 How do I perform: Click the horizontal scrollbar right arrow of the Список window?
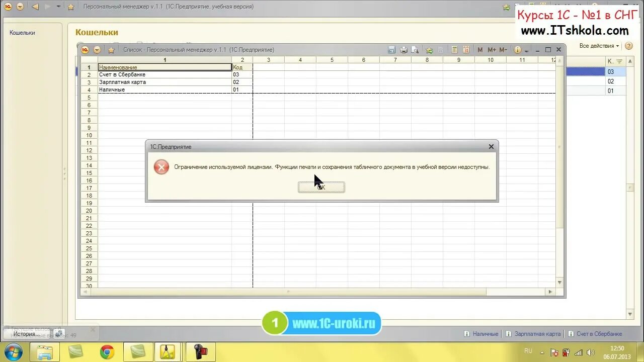pyautogui.click(x=550, y=292)
